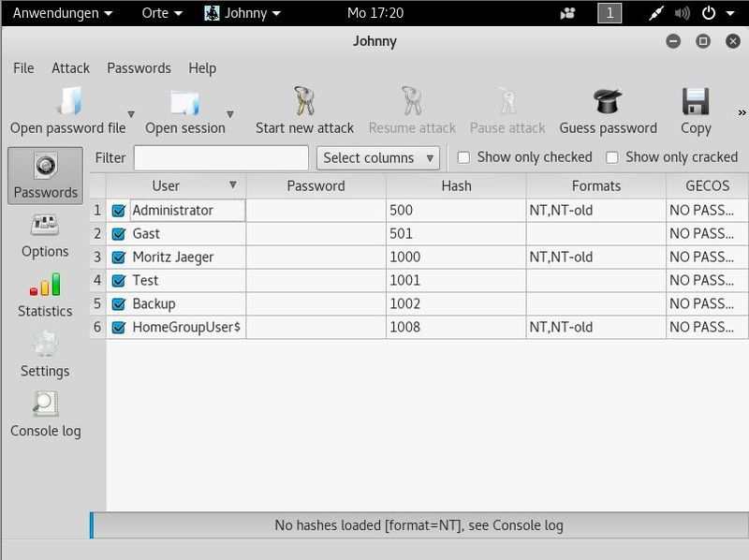Open the Passwords menu
The height and width of the screenshot is (560, 749).
click(x=139, y=68)
